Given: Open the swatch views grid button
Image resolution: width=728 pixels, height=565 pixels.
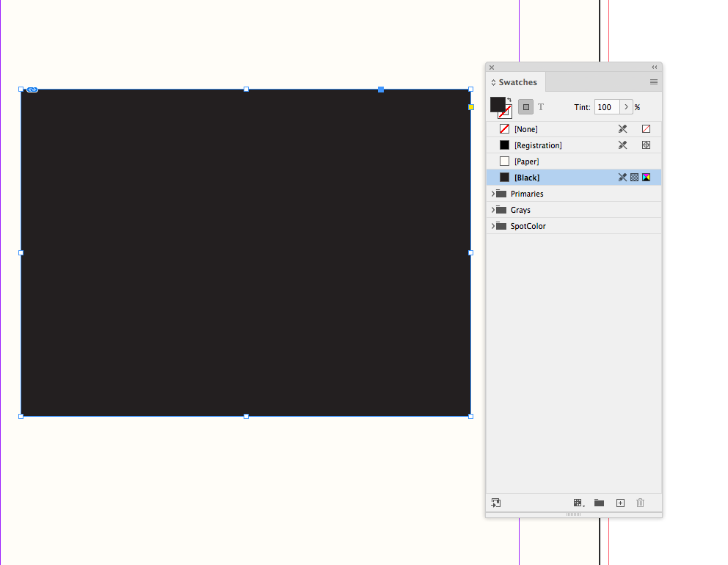Looking at the screenshot, I should [x=578, y=503].
